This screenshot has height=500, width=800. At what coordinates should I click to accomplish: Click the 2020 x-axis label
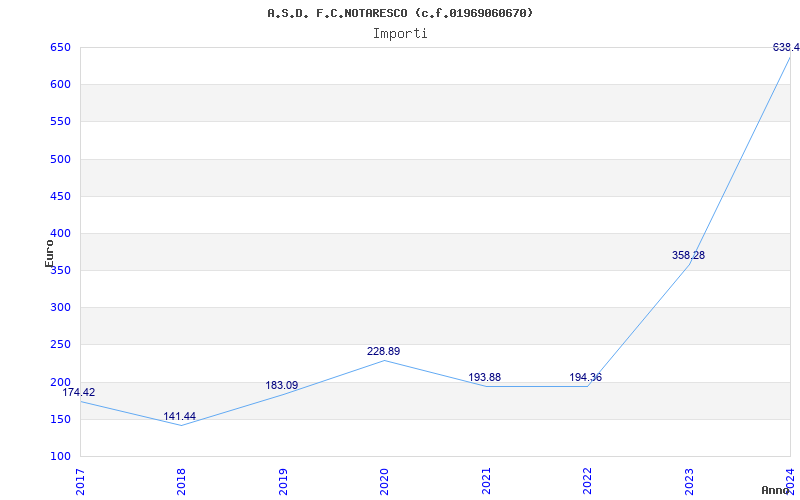[384, 482]
